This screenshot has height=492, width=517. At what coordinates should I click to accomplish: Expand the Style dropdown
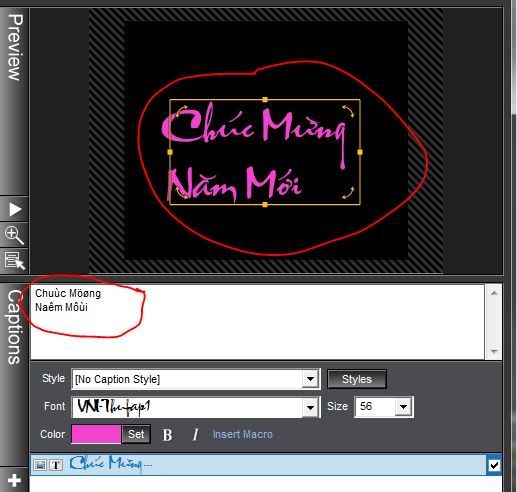[311, 379]
